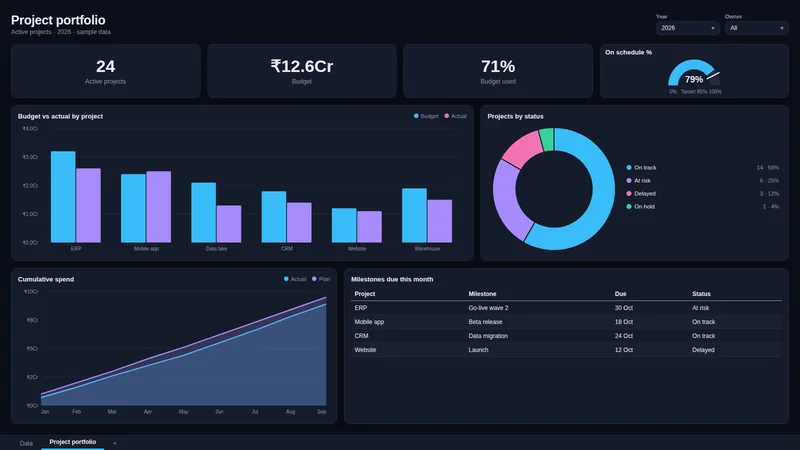This screenshot has height=450, width=800.
Task: Switch to the Data sheet tab
Action: tap(26, 443)
